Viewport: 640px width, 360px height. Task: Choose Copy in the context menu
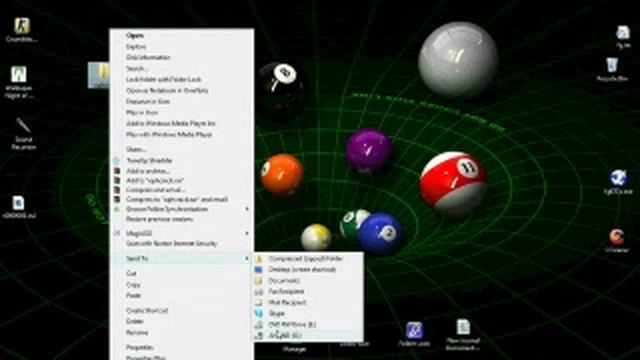tap(133, 284)
